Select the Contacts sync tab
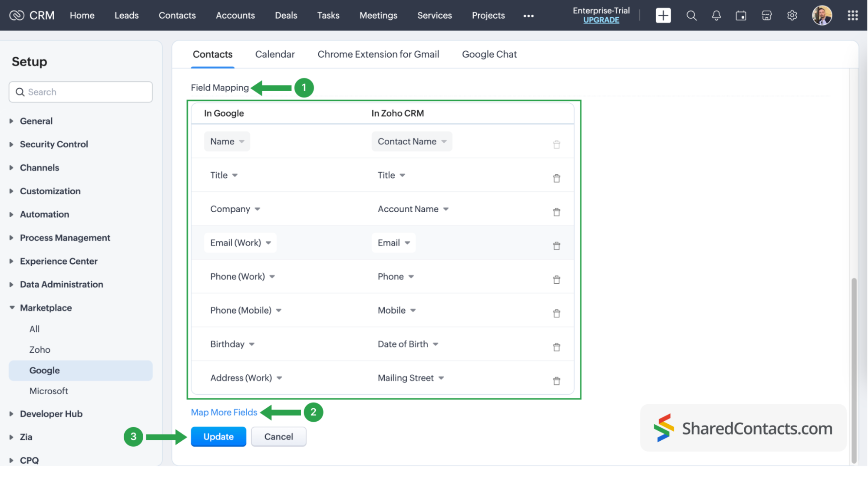This screenshot has height=488, width=868. click(x=213, y=54)
